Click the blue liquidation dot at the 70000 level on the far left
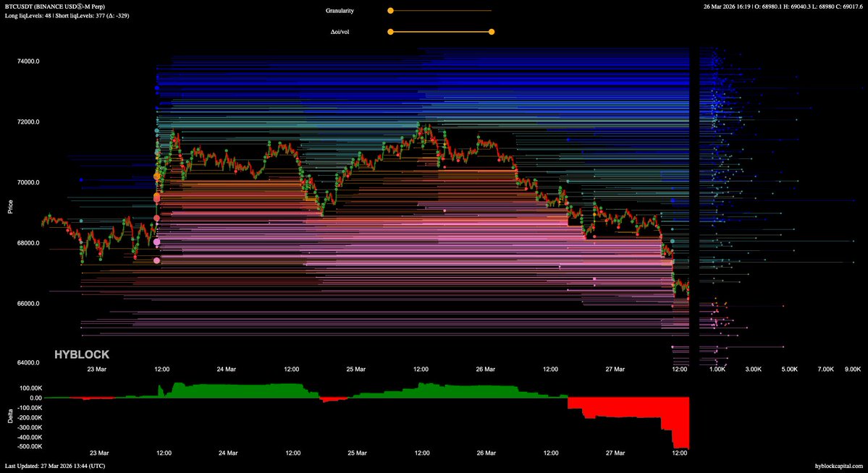Viewport: 868px width, 473px height. tap(81, 180)
